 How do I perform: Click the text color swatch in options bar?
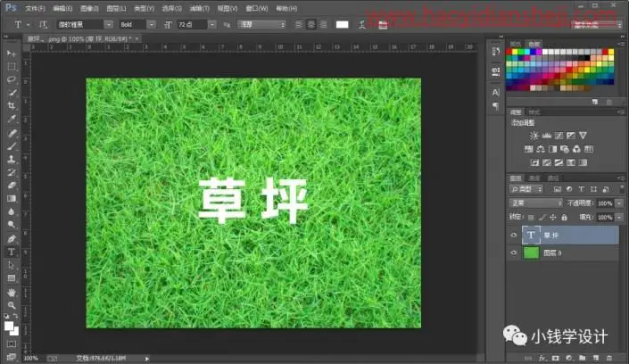click(342, 25)
